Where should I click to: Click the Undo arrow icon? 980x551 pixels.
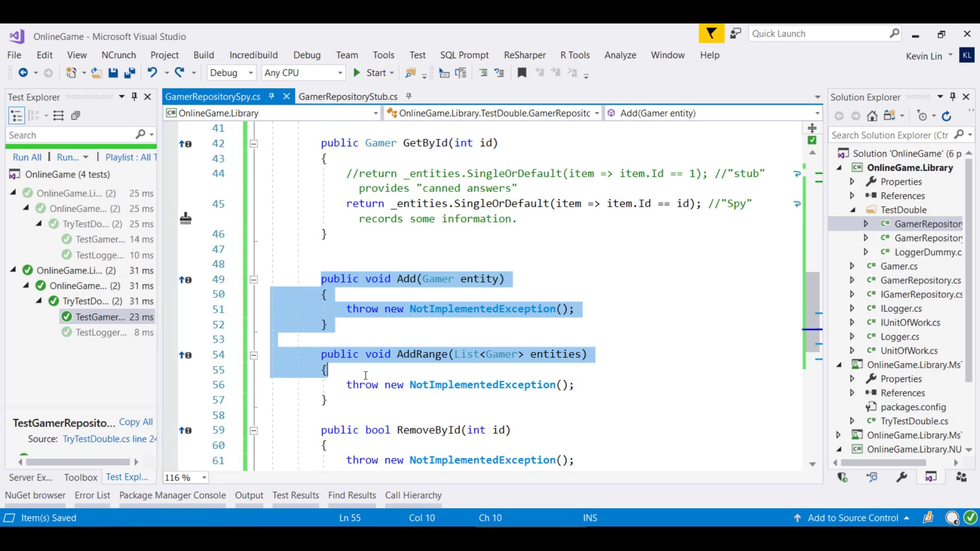point(152,72)
